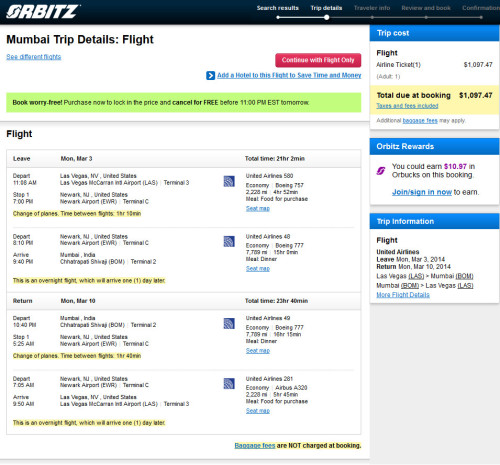Add a Hotel to this Flight link
Screen dimensions: 500x465
click(289, 75)
